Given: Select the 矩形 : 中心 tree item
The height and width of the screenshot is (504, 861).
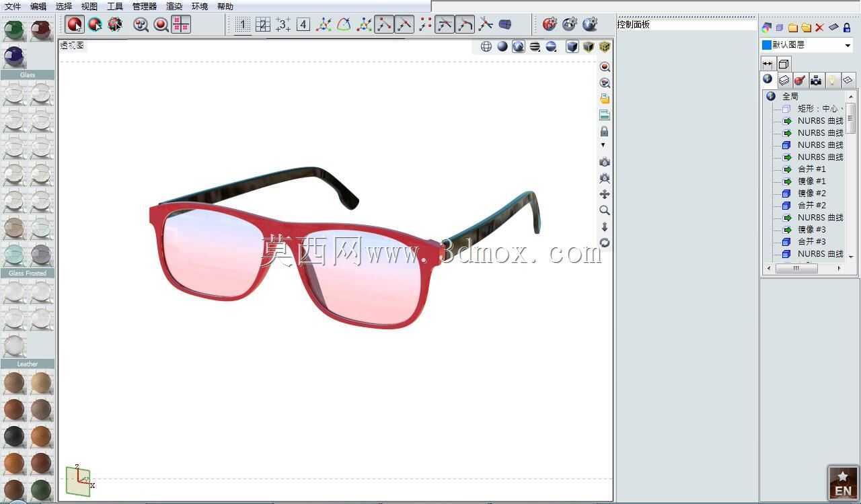Looking at the screenshot, I should [x=821, y=108].
